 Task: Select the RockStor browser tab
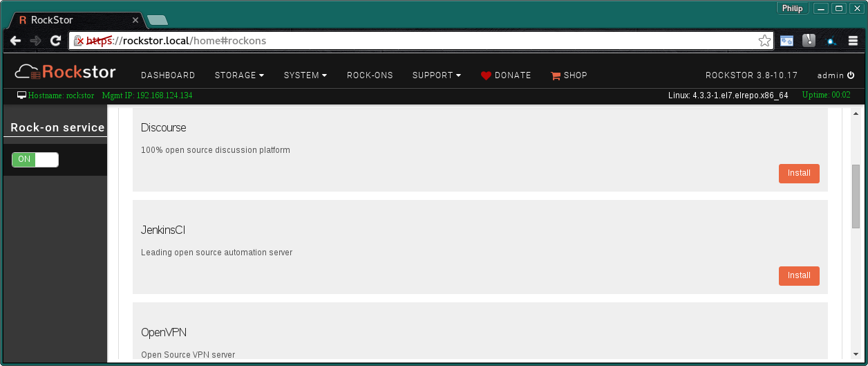point(76,20)
